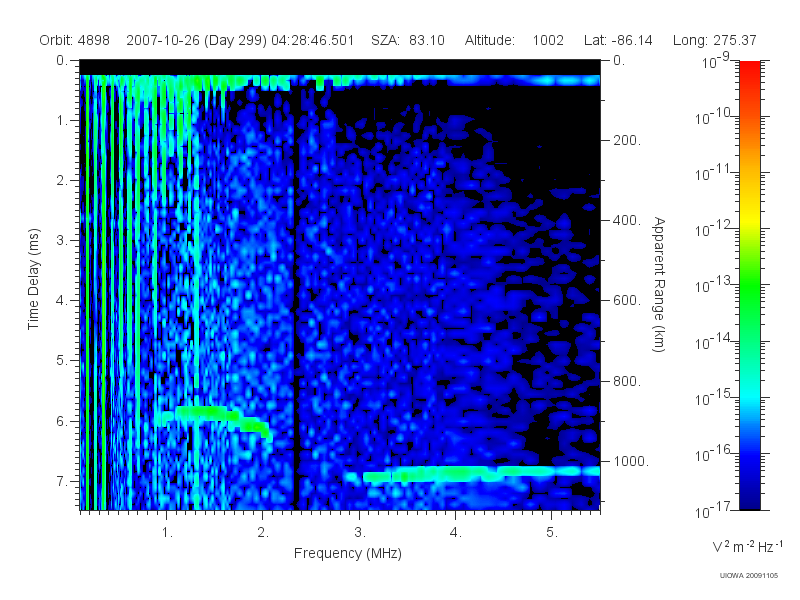Click the UIOWA 20091105 credit text
800x600 pixels.
[x=748, y=576]
